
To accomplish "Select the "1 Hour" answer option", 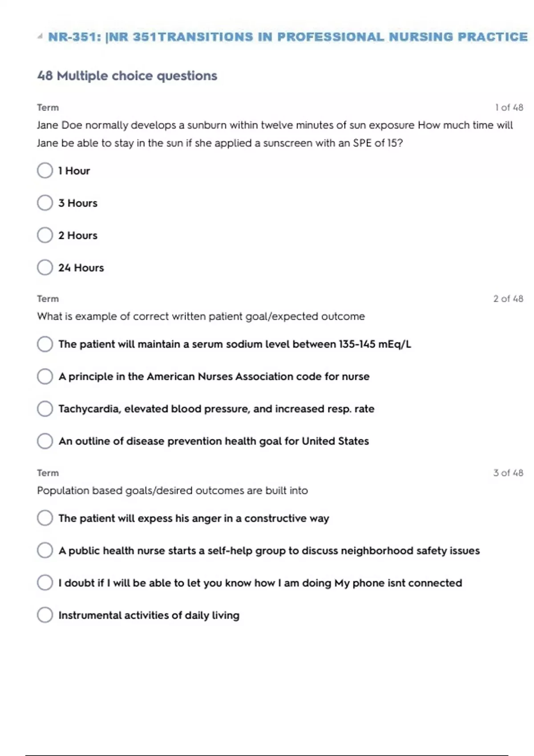I will [45, 170].
